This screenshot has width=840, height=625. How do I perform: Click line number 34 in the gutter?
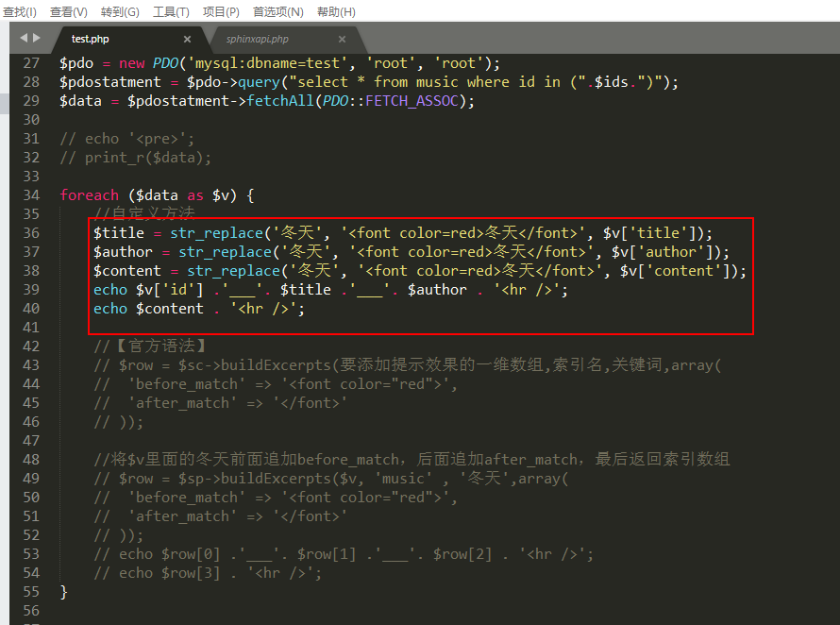click(x=31, y=195)
